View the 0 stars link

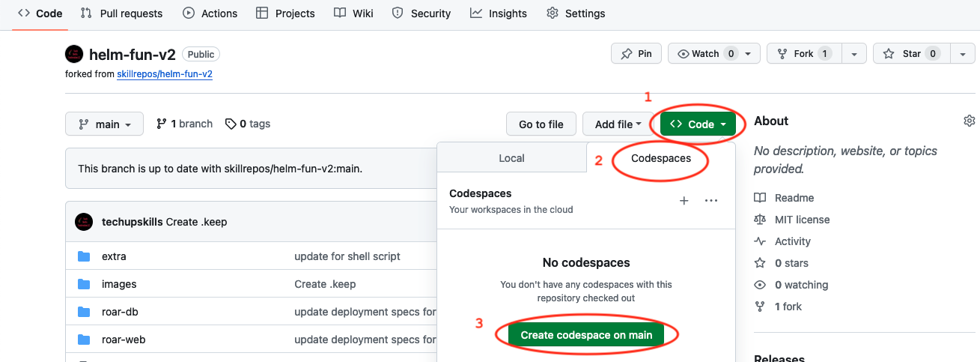click(x=781, y=263)
